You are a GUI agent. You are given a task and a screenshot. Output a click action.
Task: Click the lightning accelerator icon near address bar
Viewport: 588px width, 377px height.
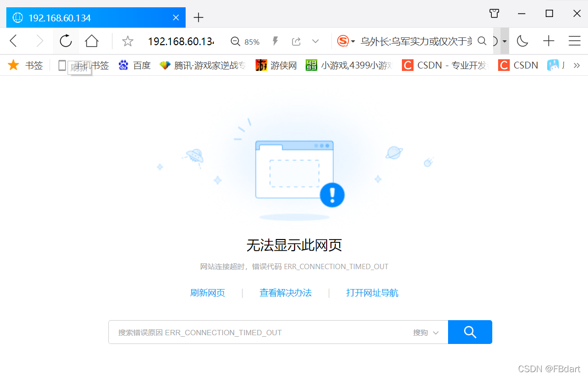tap(275, 41)
